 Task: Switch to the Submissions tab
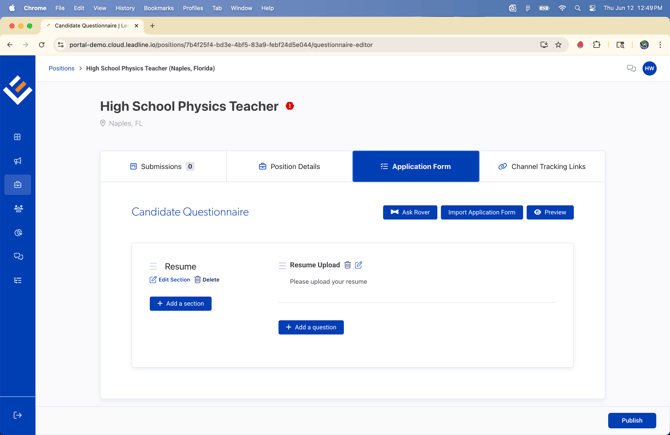coord(163,167)
